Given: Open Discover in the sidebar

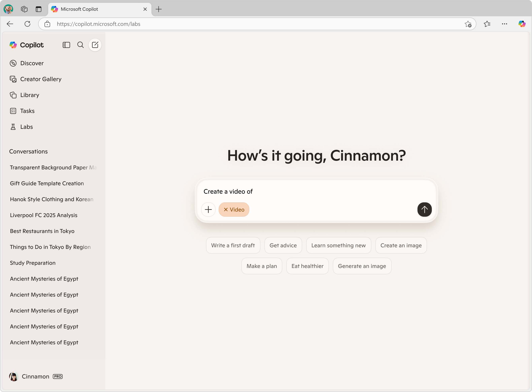Looking at the screenshot, I should coord(32,63).
